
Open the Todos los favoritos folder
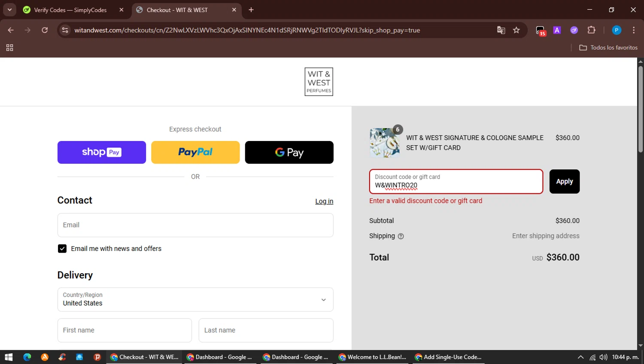(608, 48)
